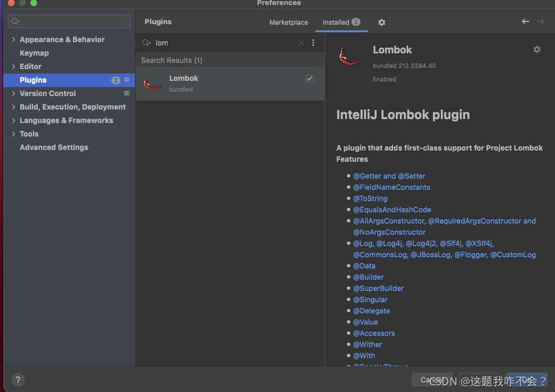The image size is (555, 392).
Task: Click the plugin search magnifier icon
Action: [x=146, y=43]
